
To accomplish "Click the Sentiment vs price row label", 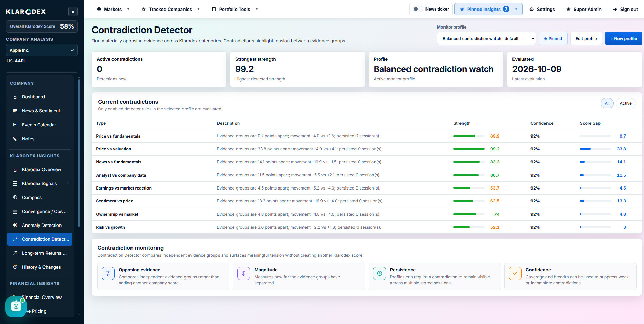I will click(x=115, y=201).
